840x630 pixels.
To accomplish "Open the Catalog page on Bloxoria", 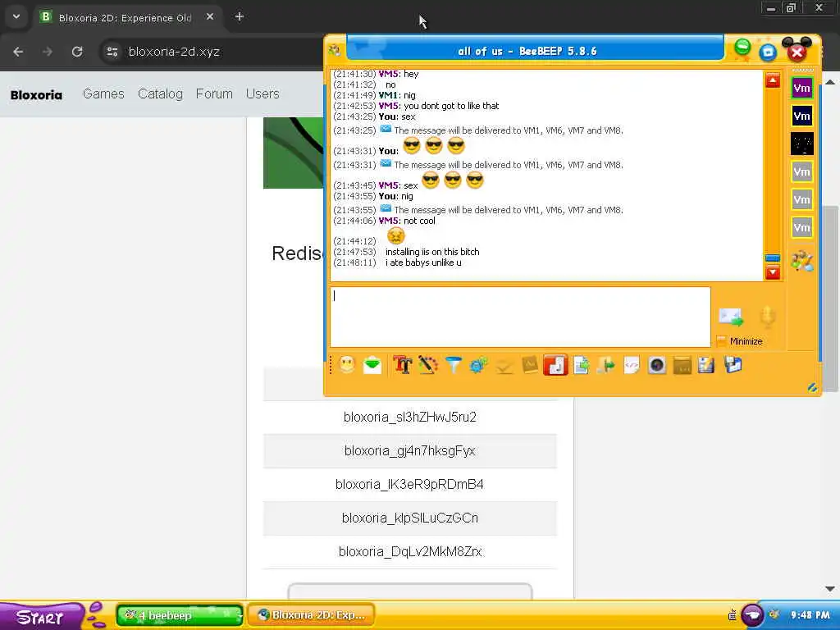I will (160, 94).
